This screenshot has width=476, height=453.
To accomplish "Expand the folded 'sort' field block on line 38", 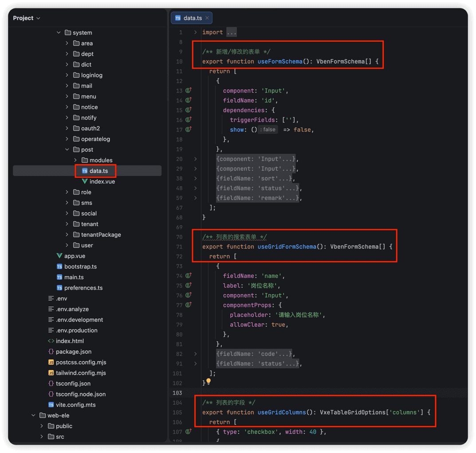I will pyautogui.click(x=196, y=179).
